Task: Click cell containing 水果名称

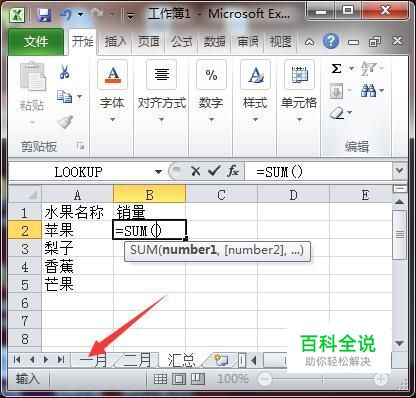Action: (x=77, y=212)
